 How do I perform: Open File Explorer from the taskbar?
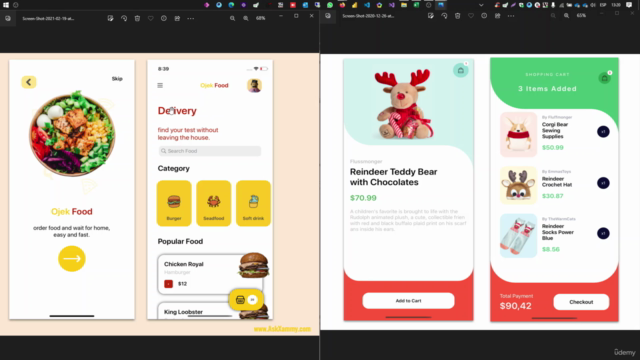point(404,5)
